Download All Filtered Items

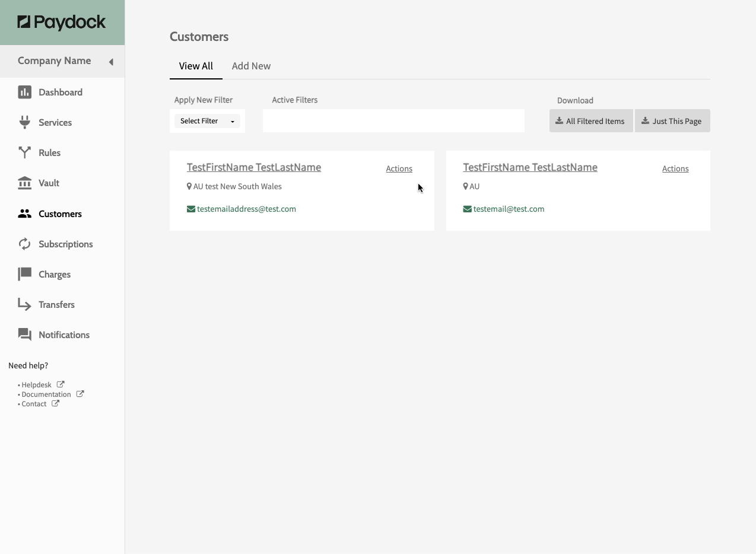[x=591, y=121]
